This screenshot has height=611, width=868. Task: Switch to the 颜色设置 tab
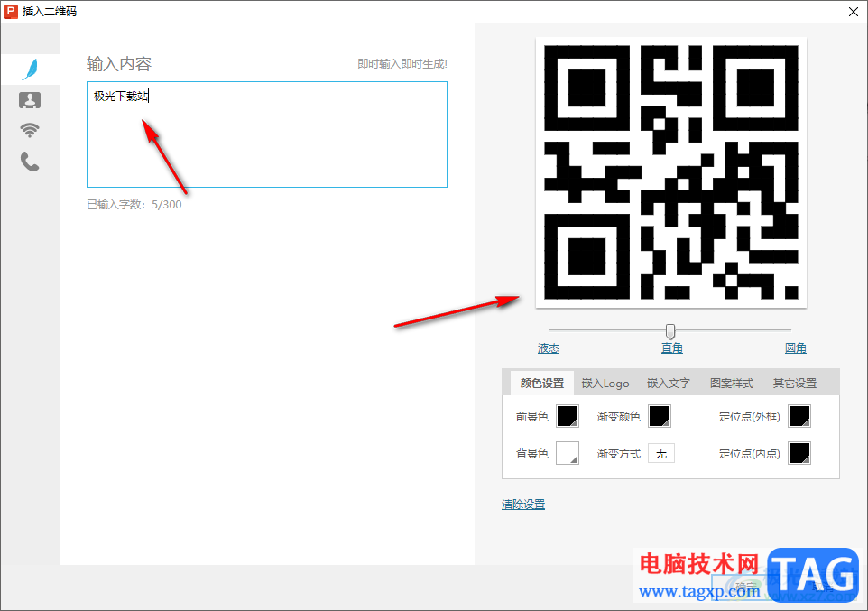click(x=542, y=384)
